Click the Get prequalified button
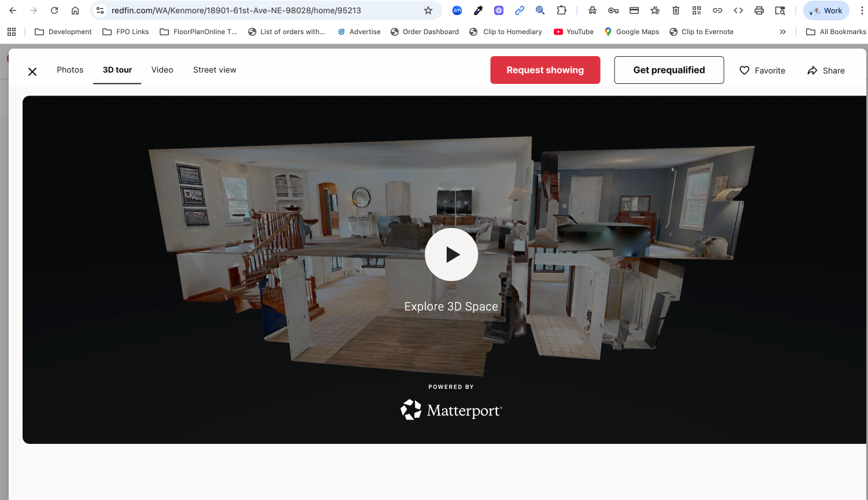 click(669, 70)
